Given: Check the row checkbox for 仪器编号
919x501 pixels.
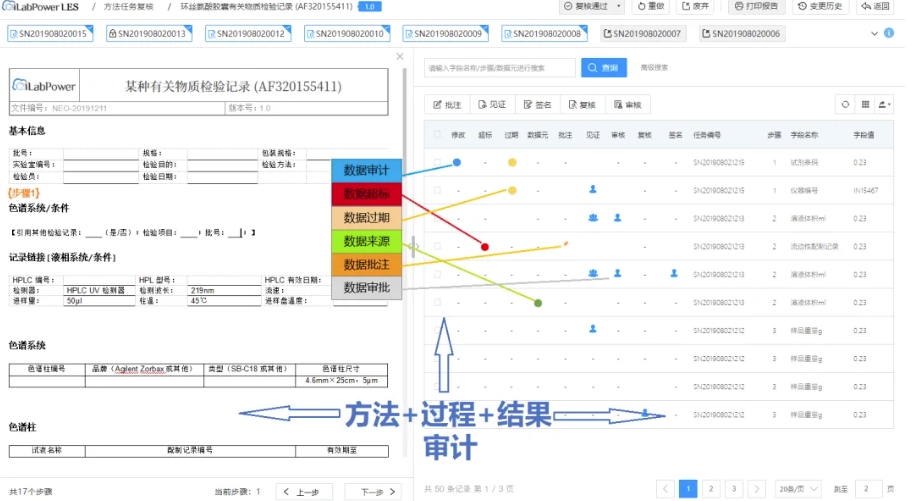Looking at the screenshot, I should (437, 190).
